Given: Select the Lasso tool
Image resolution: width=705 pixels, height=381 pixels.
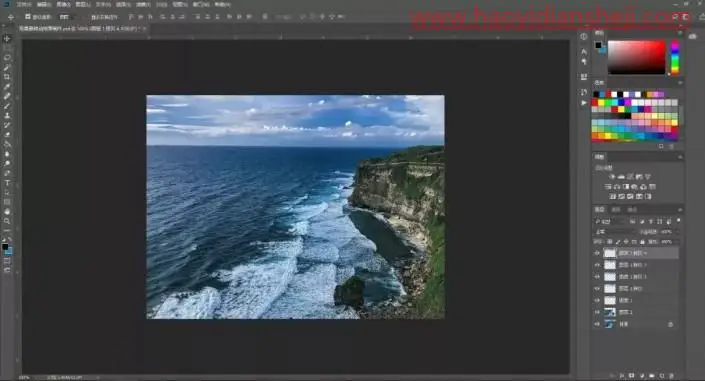Looking at the screenshot, I should (7, 58).
